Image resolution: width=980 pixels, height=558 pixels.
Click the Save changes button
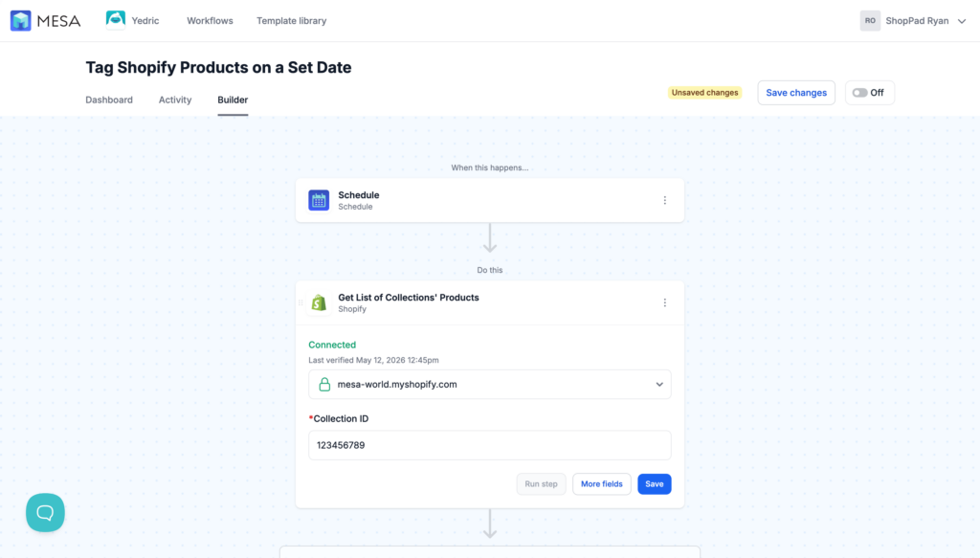(x=796, y=93)
